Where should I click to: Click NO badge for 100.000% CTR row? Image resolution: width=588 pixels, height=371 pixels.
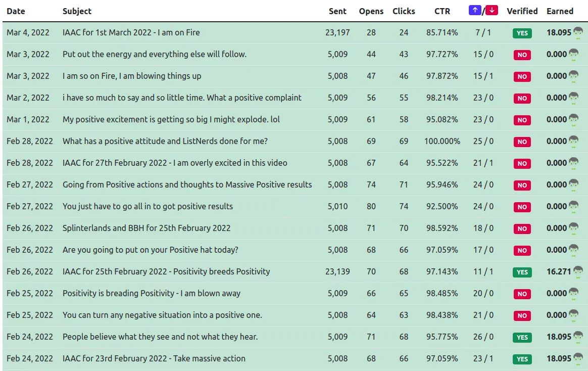coord(522,142)
